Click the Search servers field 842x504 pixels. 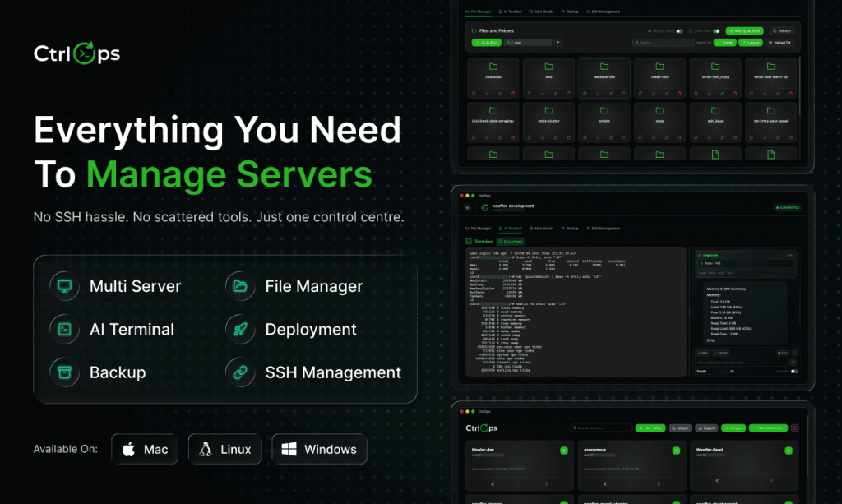pos(601,428)
